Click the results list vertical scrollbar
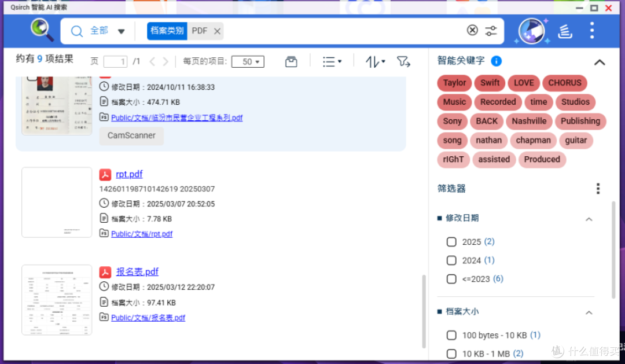The image size is (625, 364). 424,311
